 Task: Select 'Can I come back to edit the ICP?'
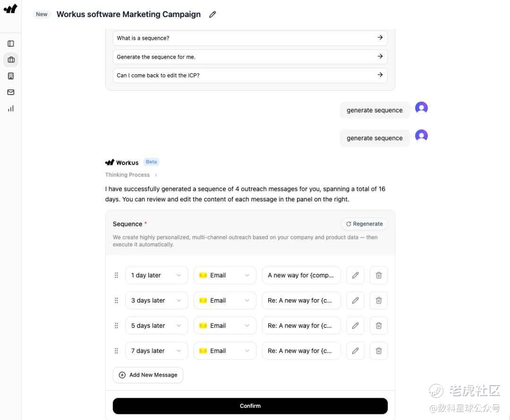coord(250,75)
